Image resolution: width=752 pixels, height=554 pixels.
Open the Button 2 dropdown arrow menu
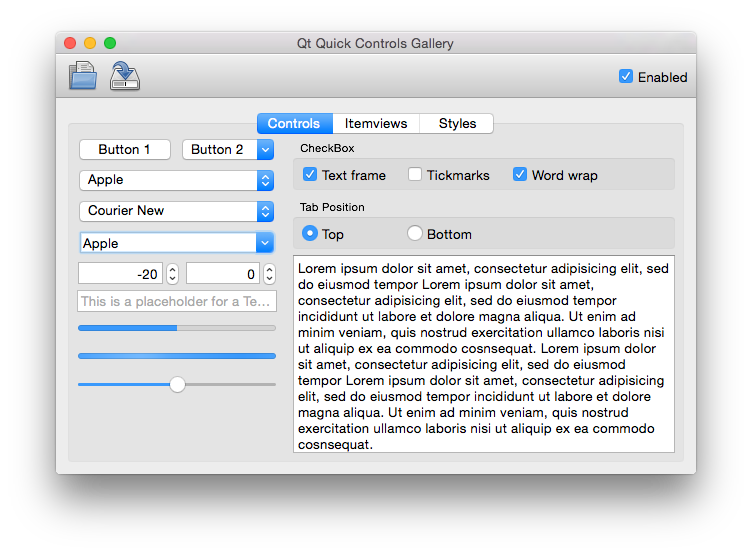[265, 149]
